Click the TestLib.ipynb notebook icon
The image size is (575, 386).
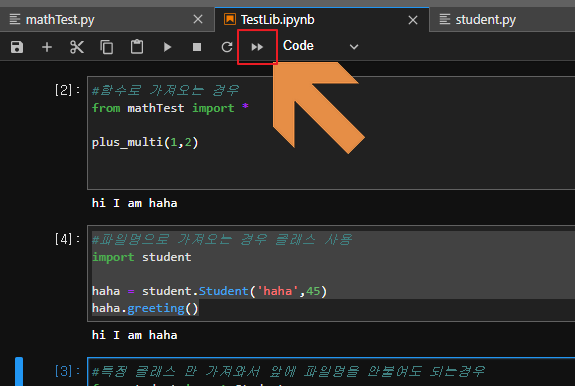point(230,19)
